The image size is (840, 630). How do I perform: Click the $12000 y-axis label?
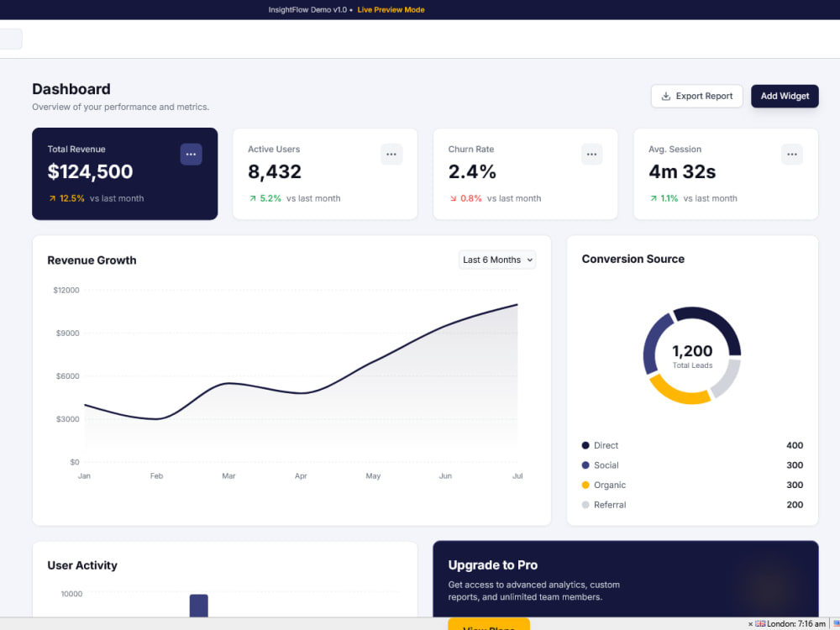coord(66,290)
